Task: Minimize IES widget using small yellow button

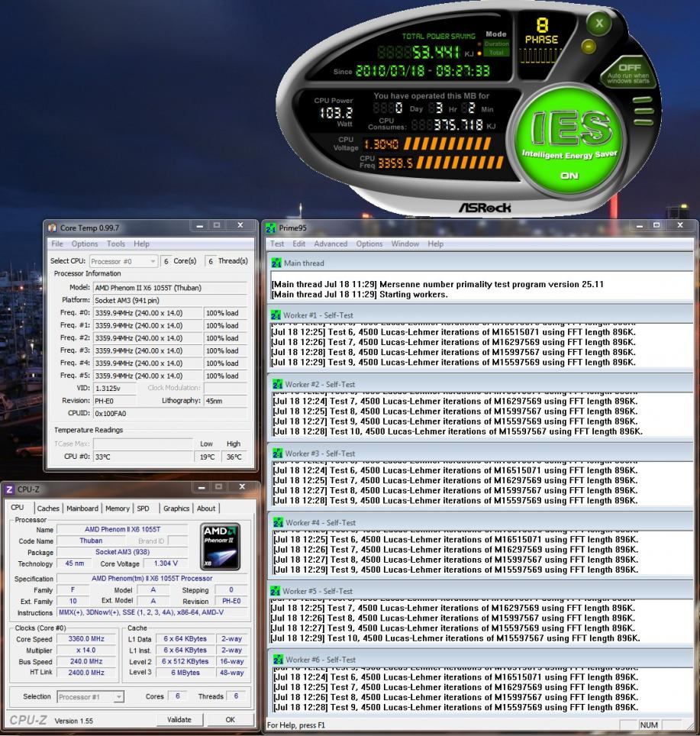Action: click(589, 46)
